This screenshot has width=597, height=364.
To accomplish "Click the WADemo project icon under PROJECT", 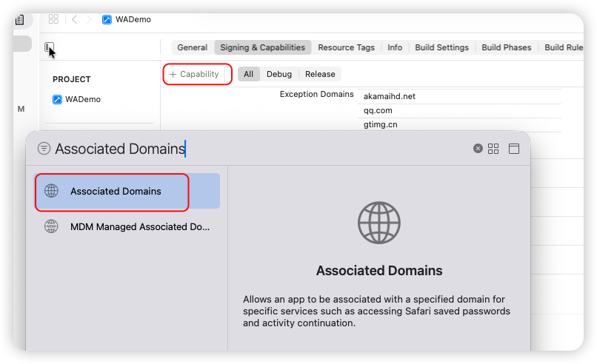I will click(x=57, y=99).
